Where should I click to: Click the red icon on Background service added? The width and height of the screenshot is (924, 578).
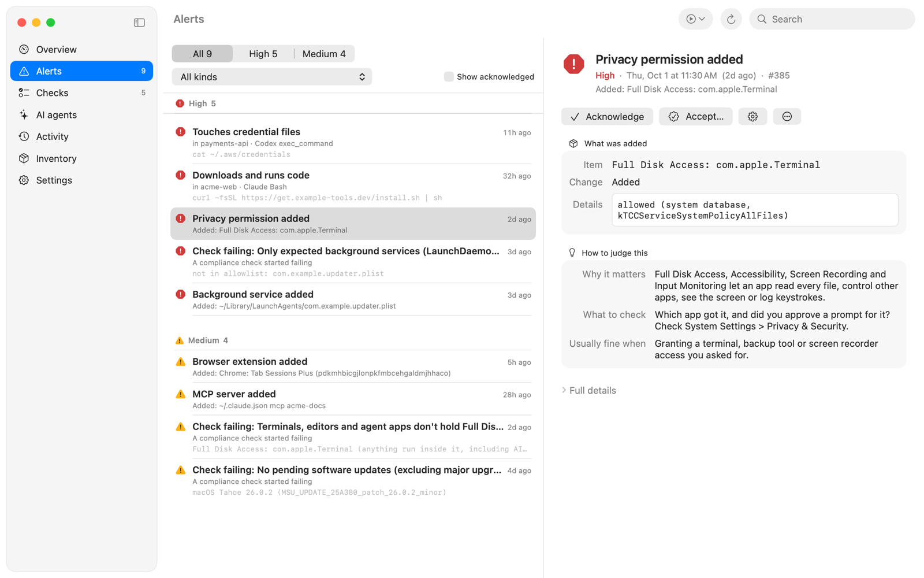coord(181,294)
